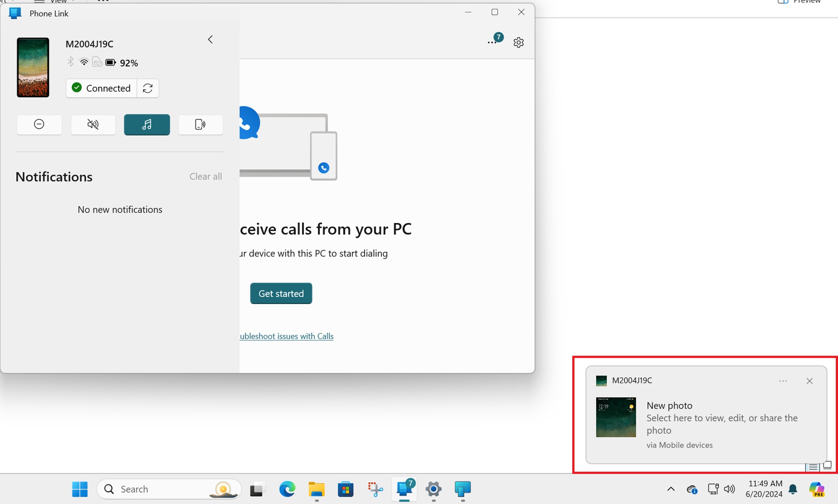The image size is (838, 504).
Task: Open Task View from taskbar
Action: pyautogui.click(x=258, y=490)
